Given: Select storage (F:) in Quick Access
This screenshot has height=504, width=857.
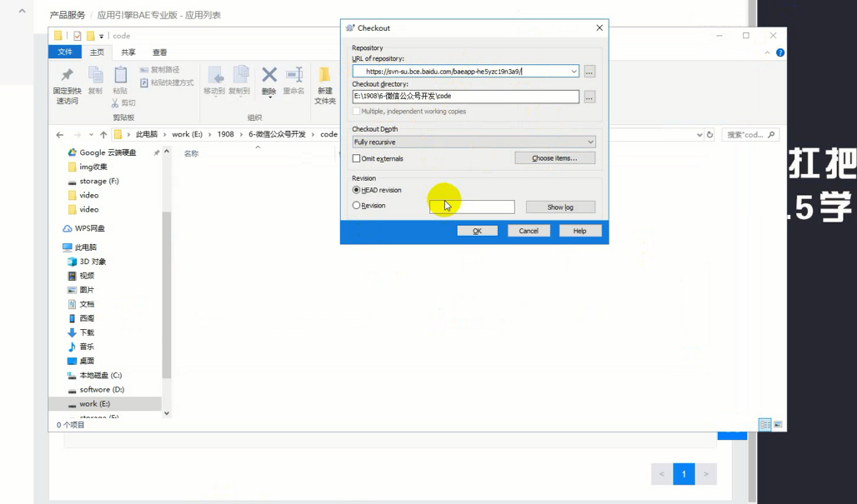Looking at the screenshot, I should click(93, 181).
